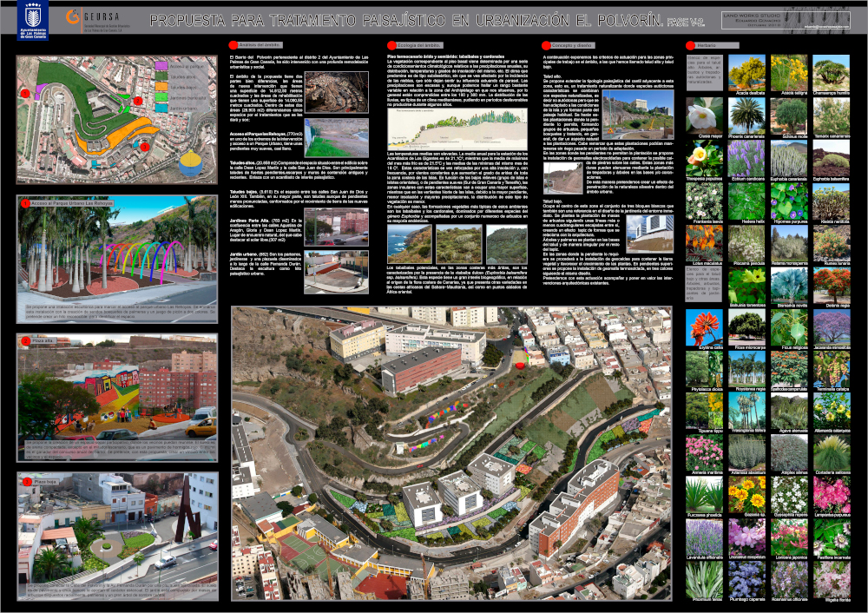Select the Delonix regia red tree thumbnail
Screen dimensions: 868x613
(832, 285)
